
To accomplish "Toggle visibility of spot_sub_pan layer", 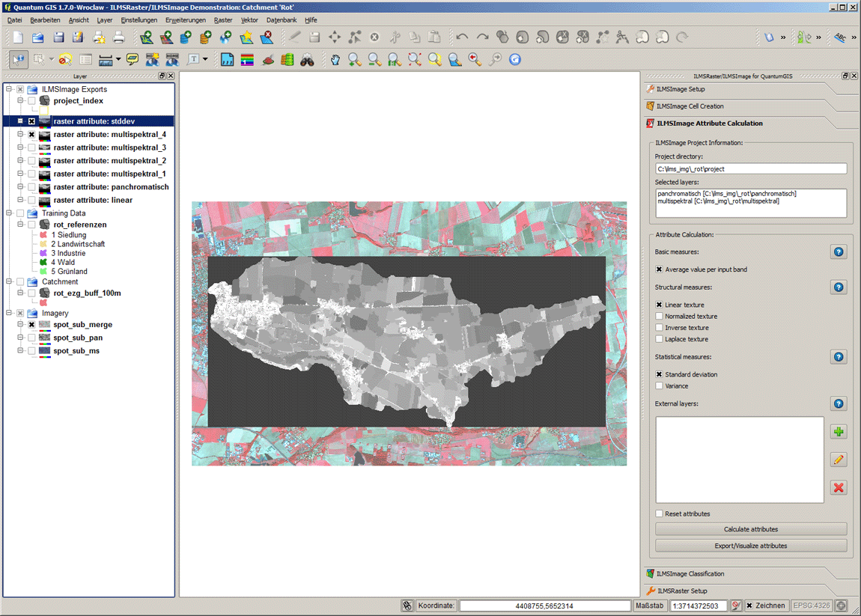I will pos(31,338).
